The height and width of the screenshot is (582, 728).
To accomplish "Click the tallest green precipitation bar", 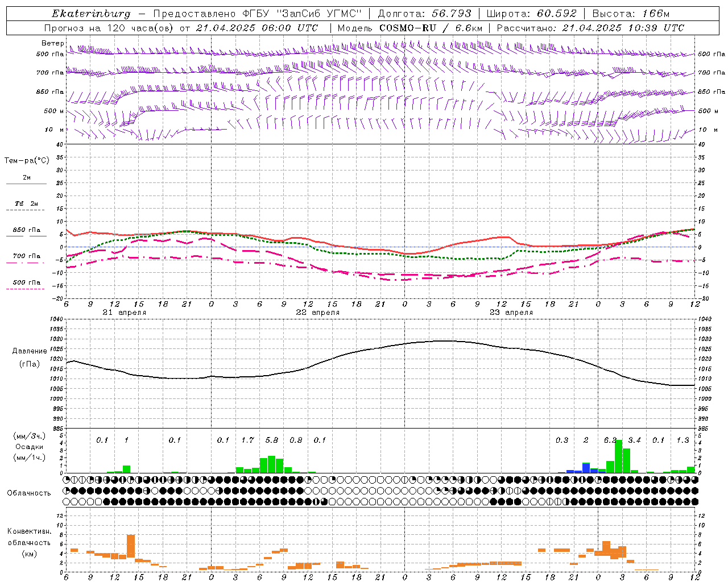I will click(618, 456).
